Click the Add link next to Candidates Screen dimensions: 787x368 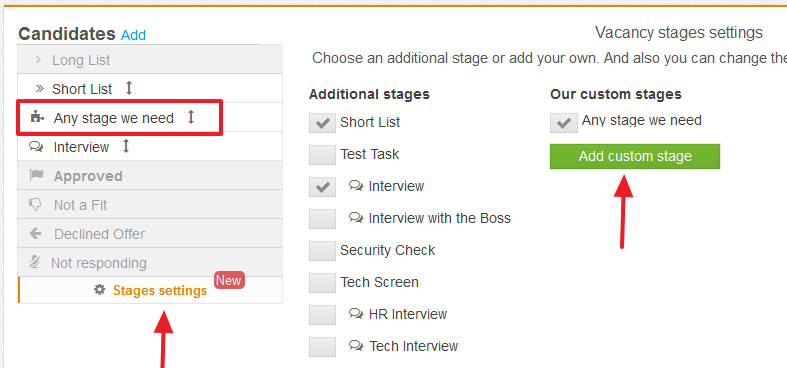[134, 35]
